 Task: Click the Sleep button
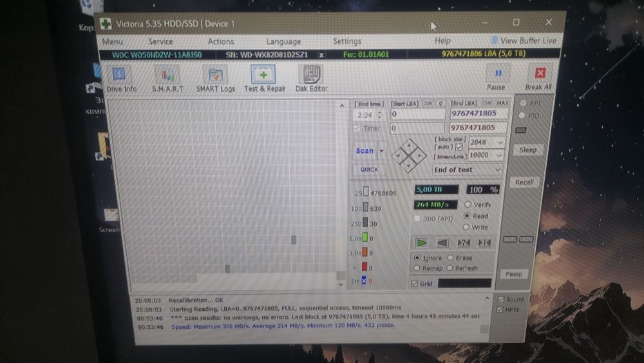pos(528,150)
